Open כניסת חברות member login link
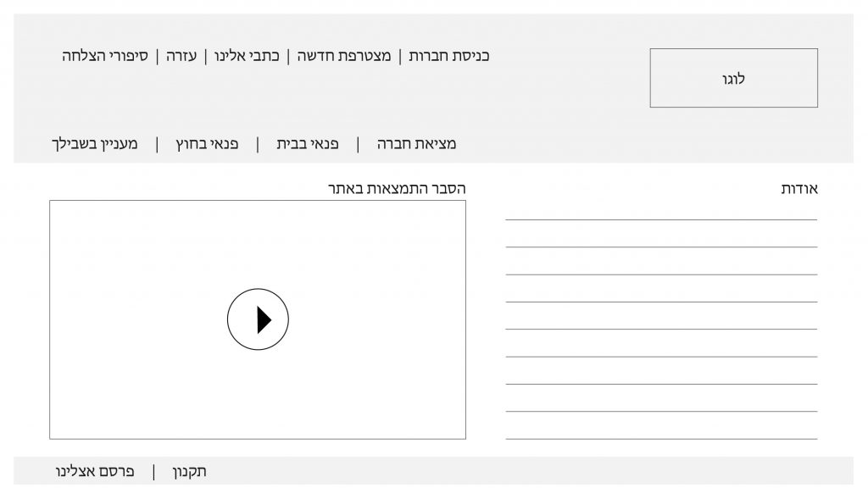 coord(449,56)
